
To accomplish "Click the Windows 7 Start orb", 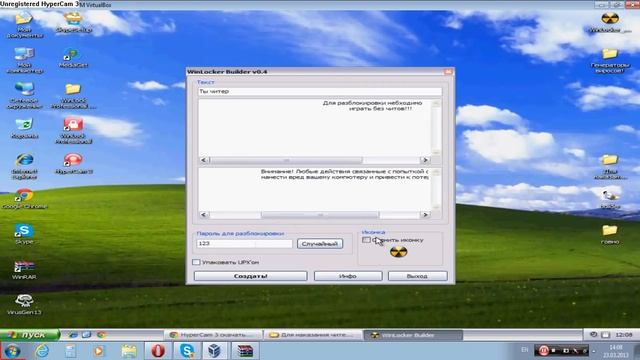I will coord(12,351).
